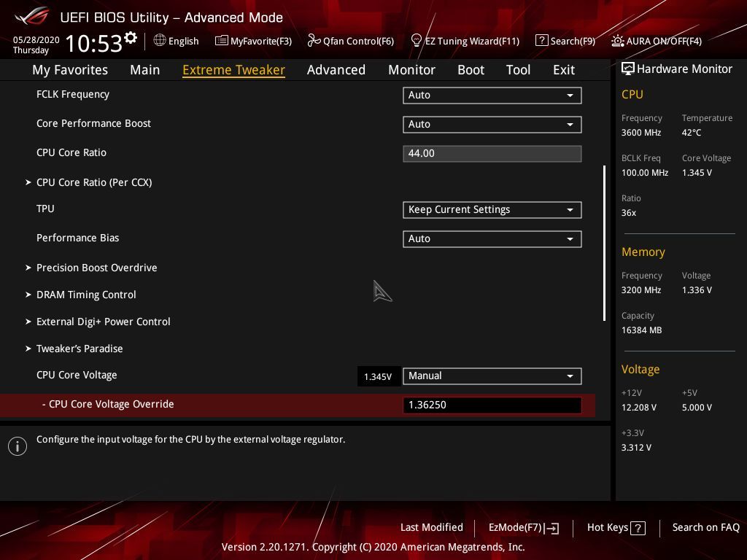Open Search(F9)
747x560 pixels.
pyautogui.click(x=565, y=41)
